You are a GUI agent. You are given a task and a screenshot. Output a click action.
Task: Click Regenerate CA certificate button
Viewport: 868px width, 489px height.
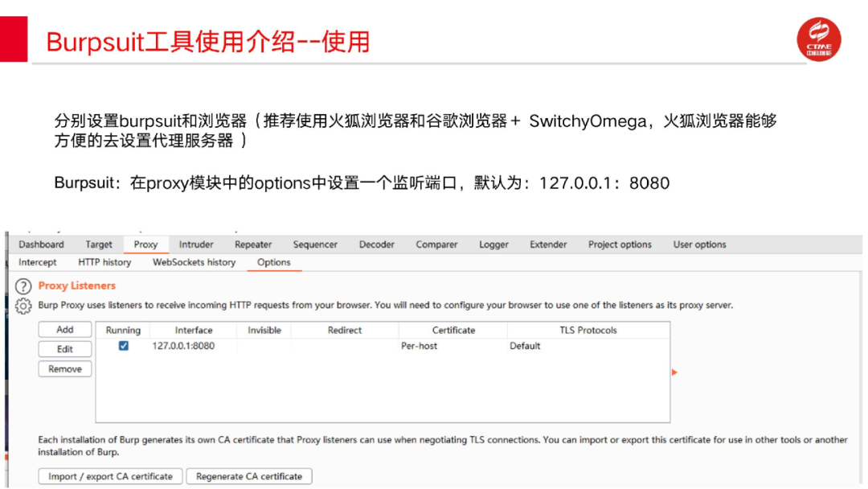point(249,476)
